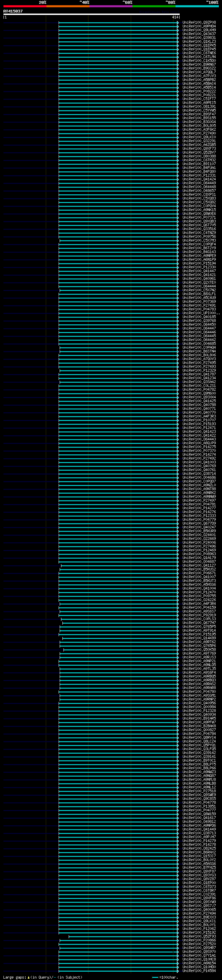
Task: Select label UniRef100_P04159
Action: (199, 607)
